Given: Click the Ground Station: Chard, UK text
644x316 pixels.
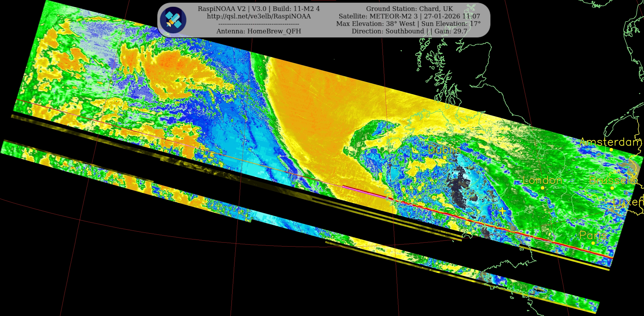Looking at the screenshot, I should [x=409, y=9].
